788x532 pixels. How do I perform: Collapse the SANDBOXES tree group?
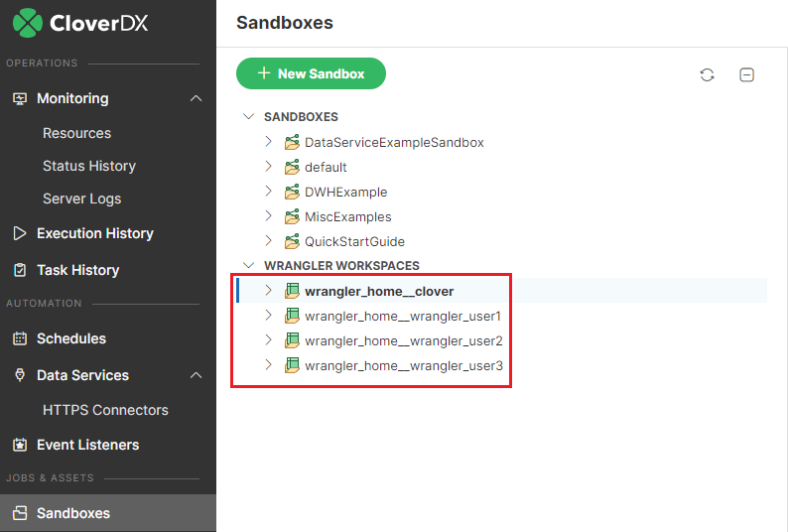coord(248,117)
